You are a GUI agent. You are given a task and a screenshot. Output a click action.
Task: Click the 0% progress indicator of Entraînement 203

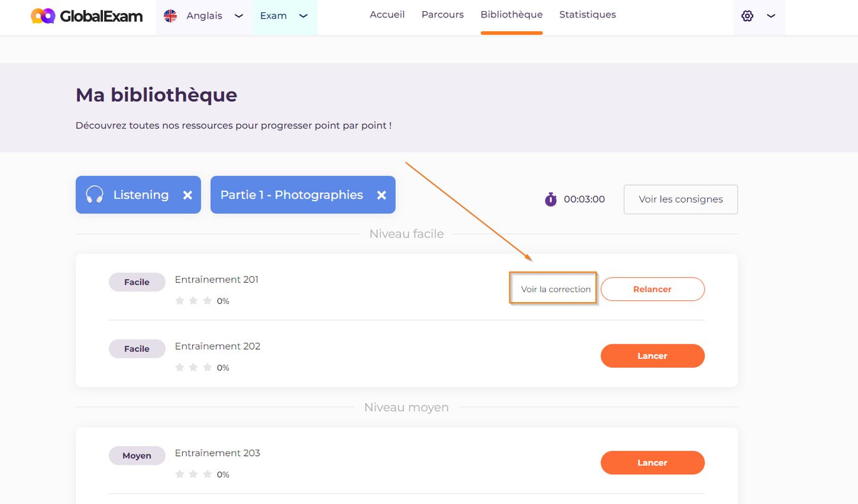(x=223, y=474)
